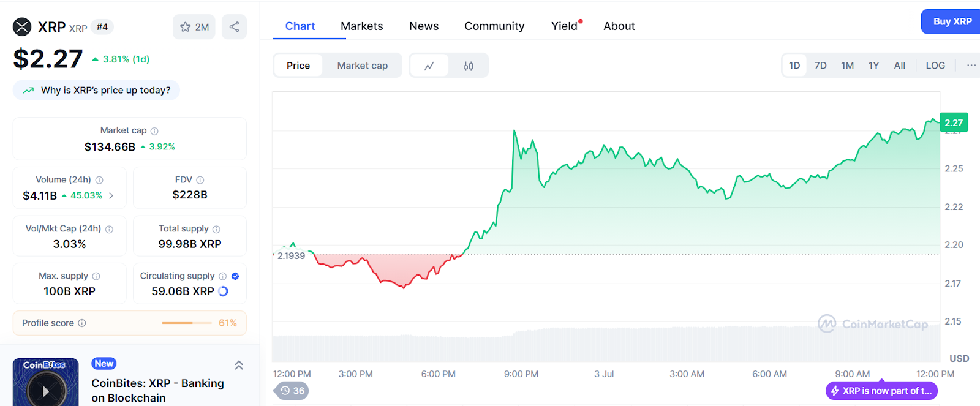Add XRP to watchlist via star button
Image resolution: width=980 pixels, height=406 pixels.
point(194,27)
